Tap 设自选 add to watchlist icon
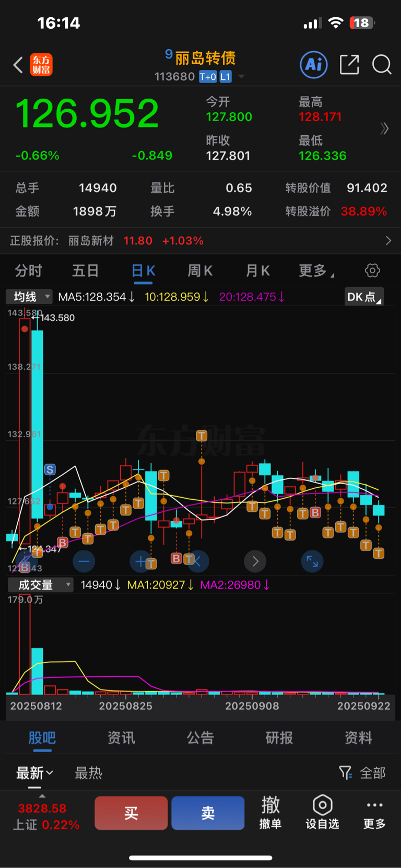The image size is (401, 868). coord(322,812)
